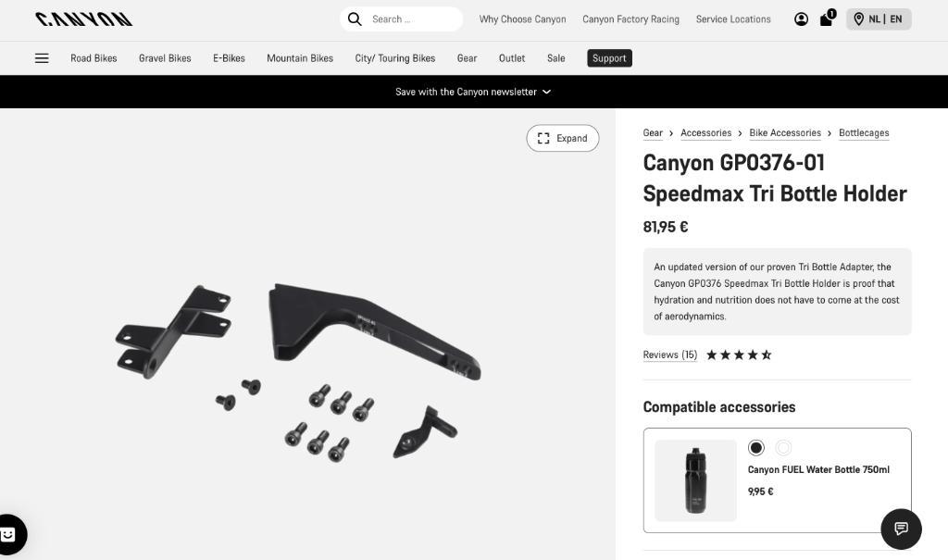Image resolution: width=948 pixels, height=560 pixels.
Task: Open the FUEL Water Bottle thumbnail
Action: (x=695, y=480)
